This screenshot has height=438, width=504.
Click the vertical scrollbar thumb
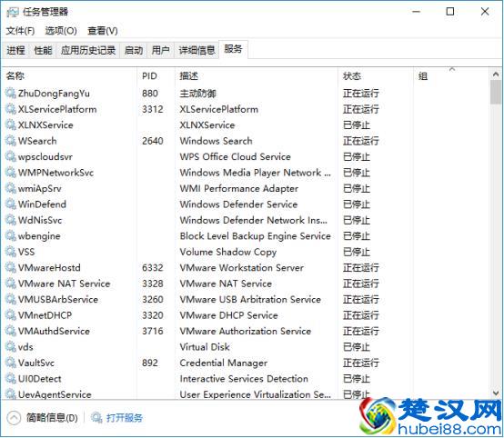[x=495, y=92]
